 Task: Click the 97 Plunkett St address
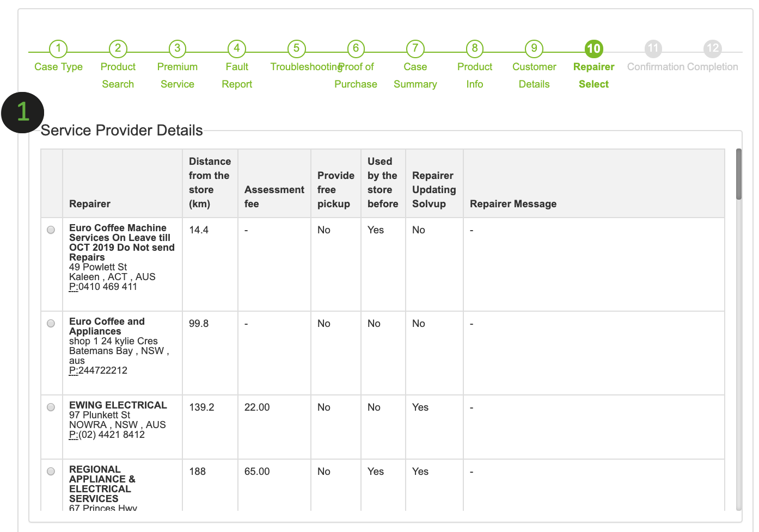[100, 415]
